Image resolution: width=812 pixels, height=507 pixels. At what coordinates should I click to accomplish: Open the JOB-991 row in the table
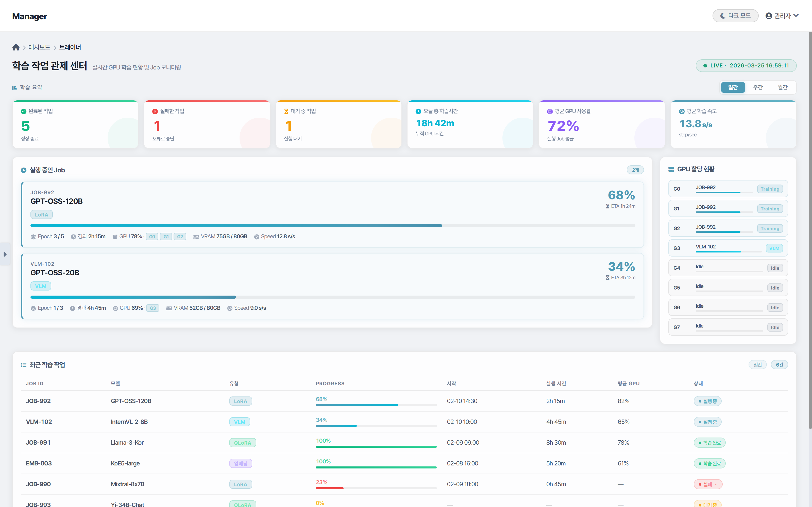[38, 443]
